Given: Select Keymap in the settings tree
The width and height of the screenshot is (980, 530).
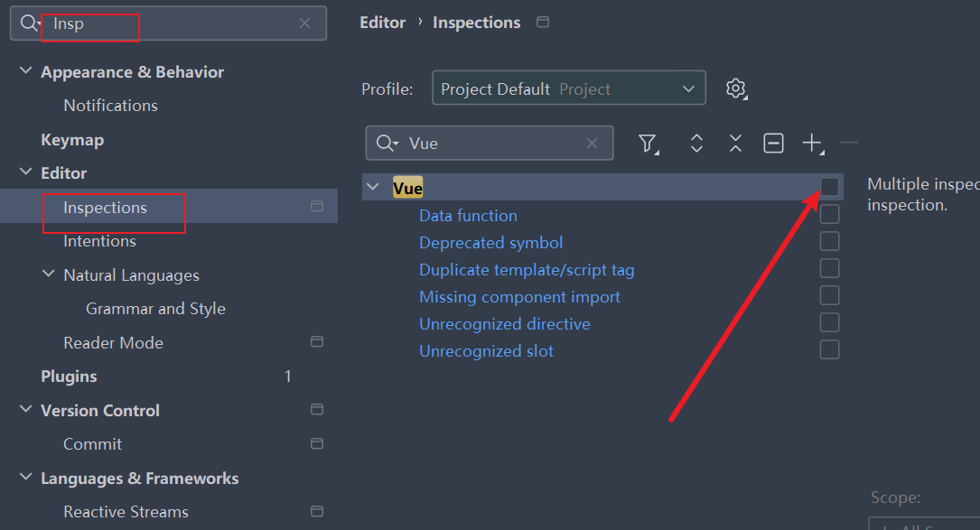Looking at the screenshot, I should [72, 140].
